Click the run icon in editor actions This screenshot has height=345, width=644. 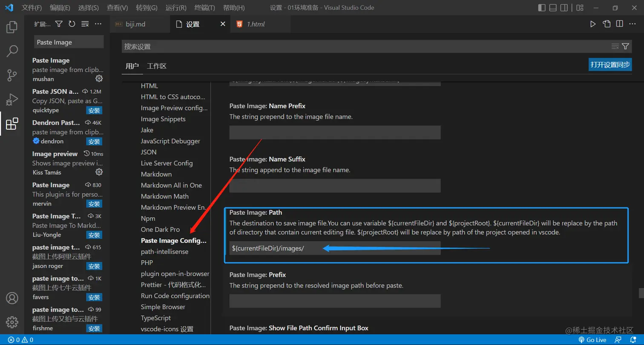click(593, 24)
